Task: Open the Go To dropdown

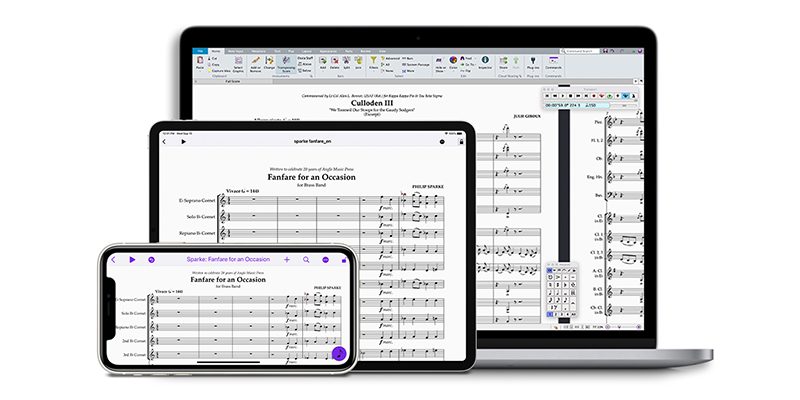Action: click(x=469, y=64)
